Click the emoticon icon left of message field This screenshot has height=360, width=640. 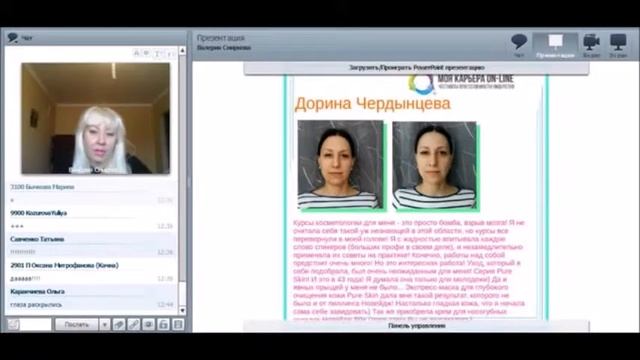coord(13,324)
